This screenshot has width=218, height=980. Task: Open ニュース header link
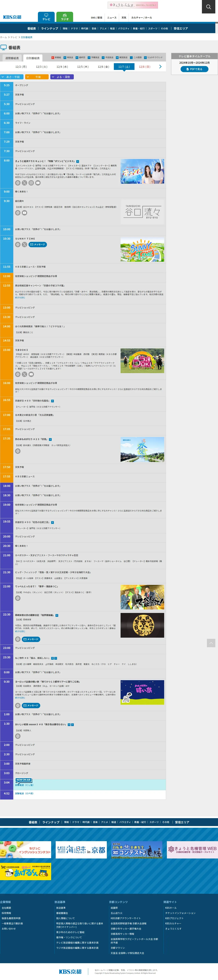coord(112,17)
